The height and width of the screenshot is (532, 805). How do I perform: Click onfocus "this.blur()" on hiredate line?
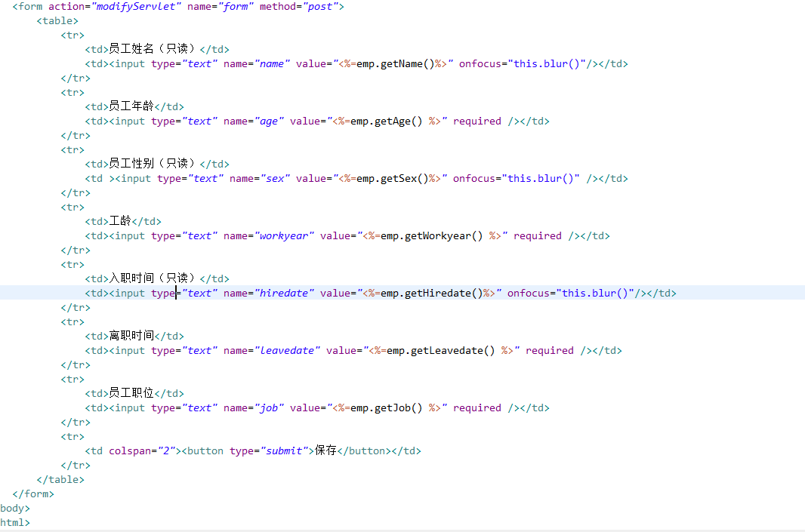[595, 294]
